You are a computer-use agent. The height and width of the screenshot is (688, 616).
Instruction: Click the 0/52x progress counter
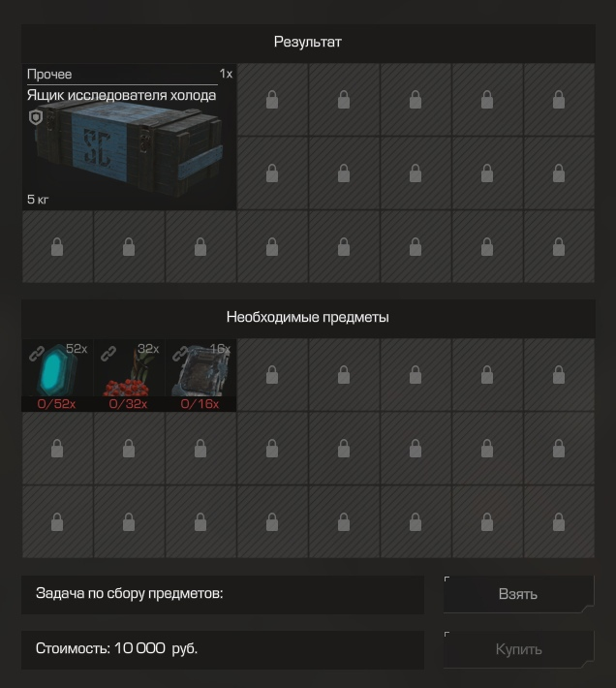56,404
